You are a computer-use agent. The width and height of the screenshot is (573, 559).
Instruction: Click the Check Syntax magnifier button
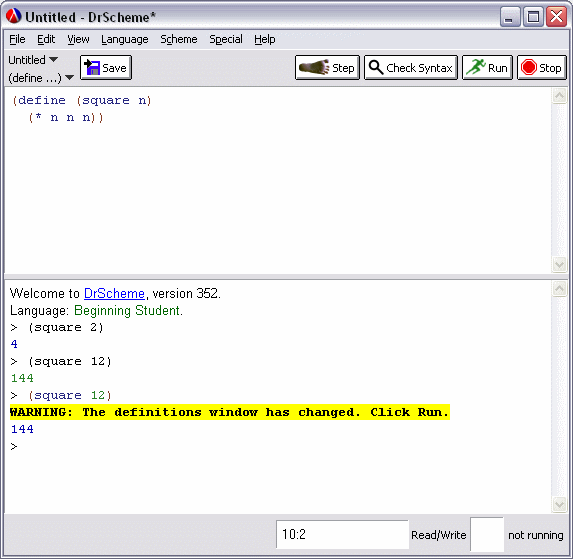click(411, 68)
